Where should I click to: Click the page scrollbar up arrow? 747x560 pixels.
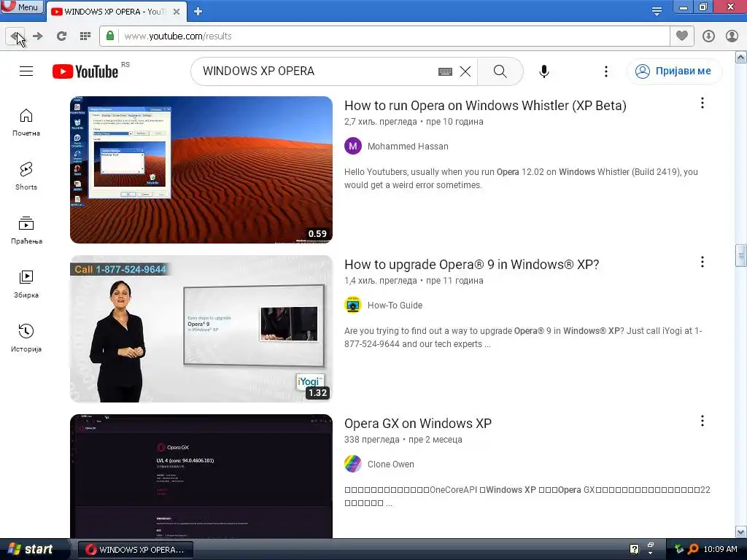[x=741, y=58]
